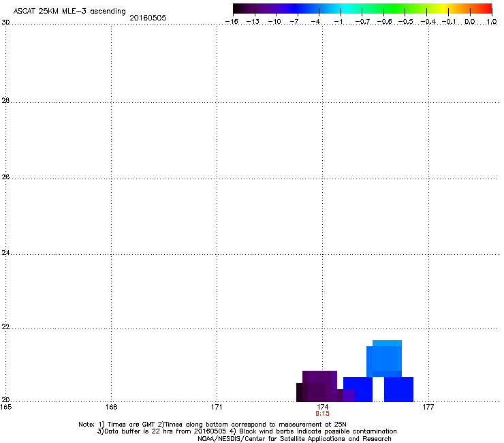This screenshot has height=443, width=504.
Task: Click the -0.5 color bar label
Action: pos(406,22)
